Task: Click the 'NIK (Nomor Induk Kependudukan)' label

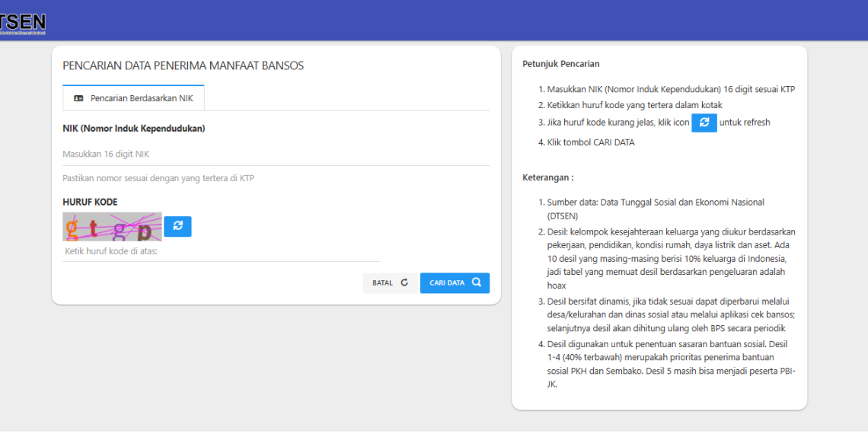Action: click(134, 129)
